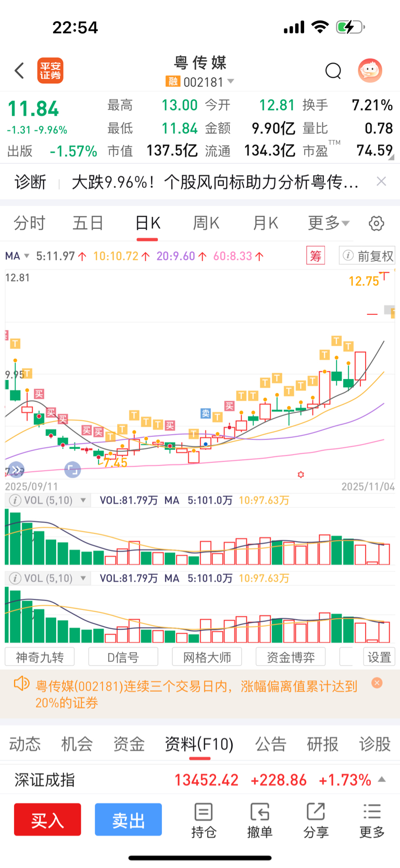The image size is (400, 868).
Task: Expand stock code 002181 dropdown arrow
Action: click(231, 82)
